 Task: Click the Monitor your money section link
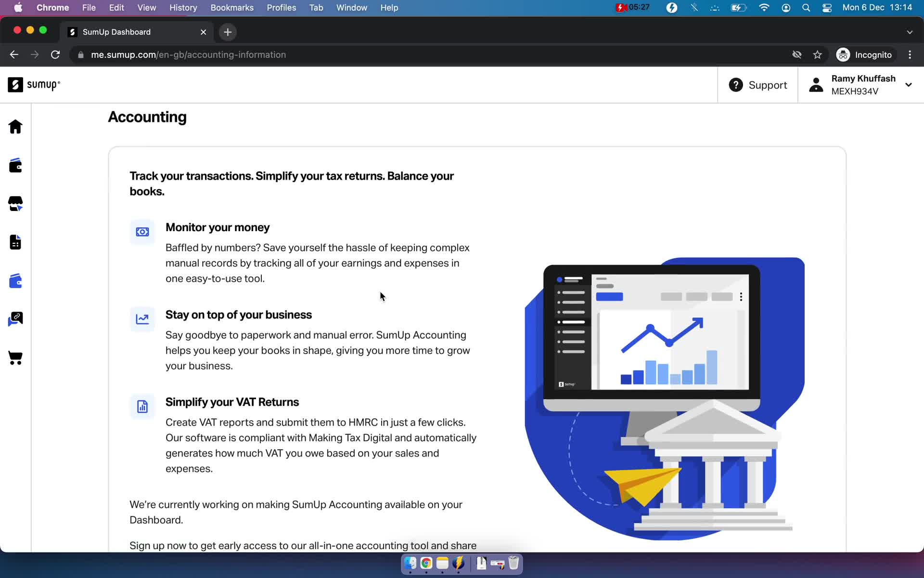coord(218,227)
